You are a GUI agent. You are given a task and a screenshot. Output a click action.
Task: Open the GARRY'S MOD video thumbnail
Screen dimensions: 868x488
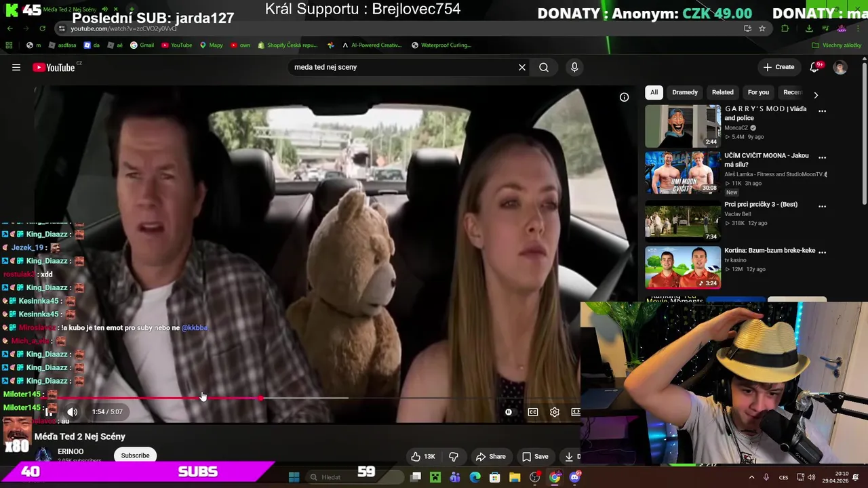coord(683,126)
